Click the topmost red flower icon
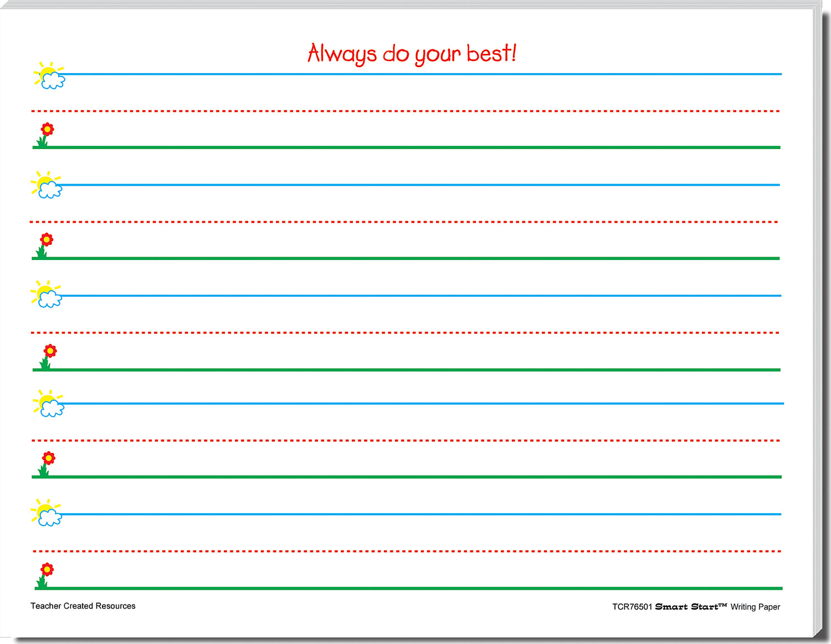Screen dimensions: 831x644 [45, 135]
